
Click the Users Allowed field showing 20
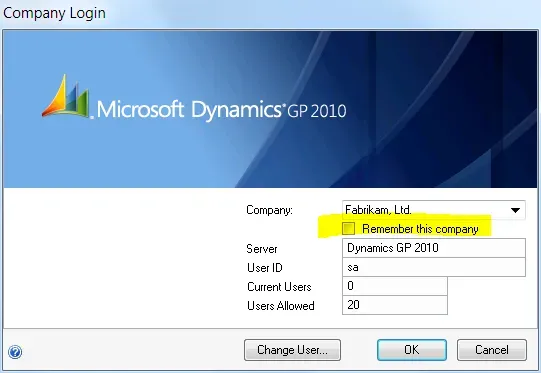point(395,305)
